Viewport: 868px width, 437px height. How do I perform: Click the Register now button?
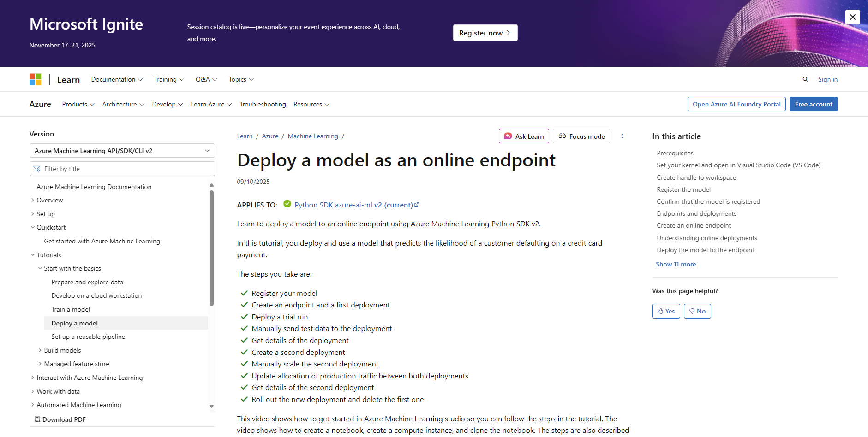coord(485,33)
